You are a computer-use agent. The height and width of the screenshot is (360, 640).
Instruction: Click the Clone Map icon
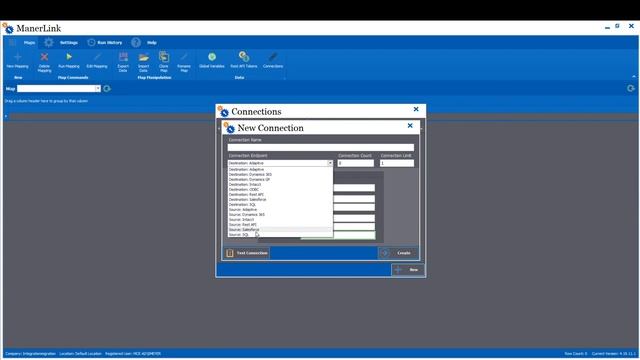164,57
